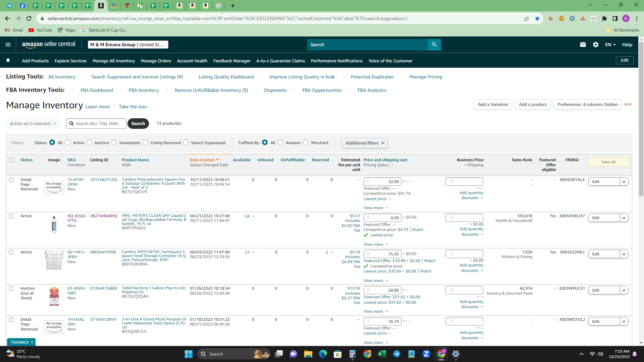Click the bookmark flag icon in nav bar
Screen dimensions: 644x362
tap(8, 61)
